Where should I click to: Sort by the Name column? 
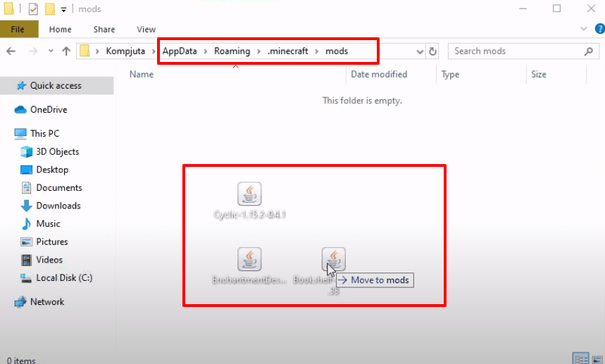(142, 74)
